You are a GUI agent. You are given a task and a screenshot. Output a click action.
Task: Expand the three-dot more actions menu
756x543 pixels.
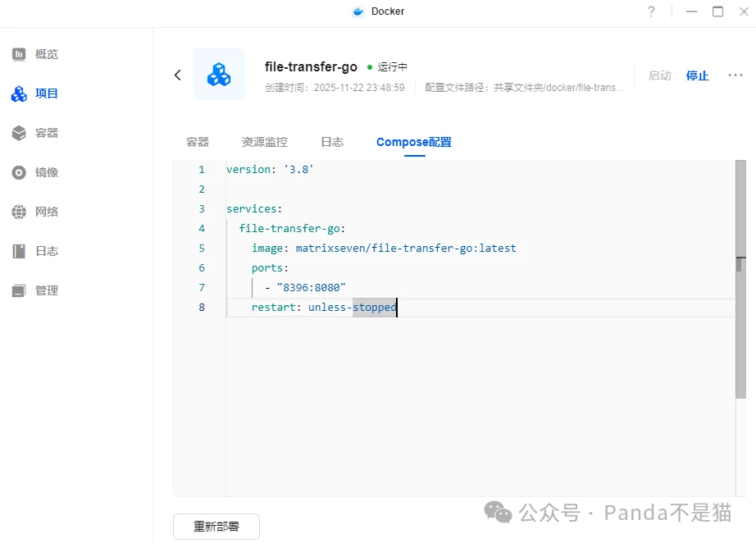735,75
